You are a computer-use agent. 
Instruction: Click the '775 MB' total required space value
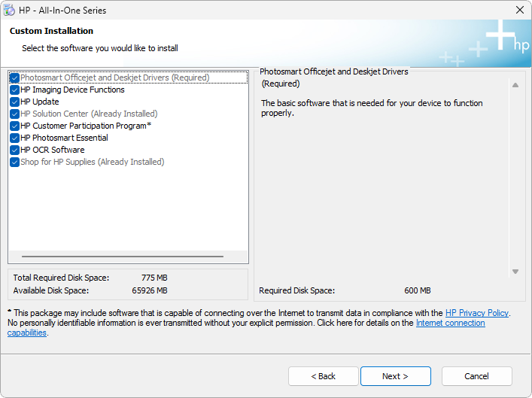click(x=154, y=278)
